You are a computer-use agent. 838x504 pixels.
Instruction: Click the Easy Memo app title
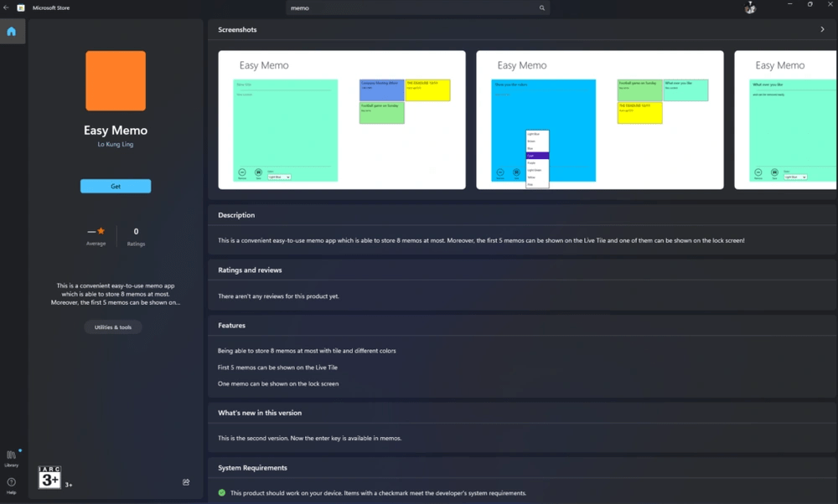click(x=116, y=131)
